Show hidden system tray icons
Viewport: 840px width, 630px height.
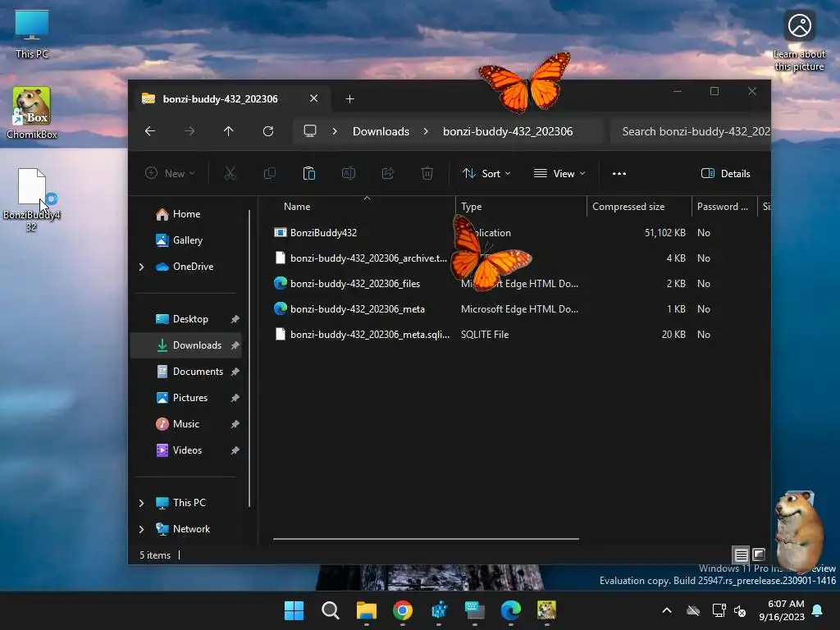point(667,610)
